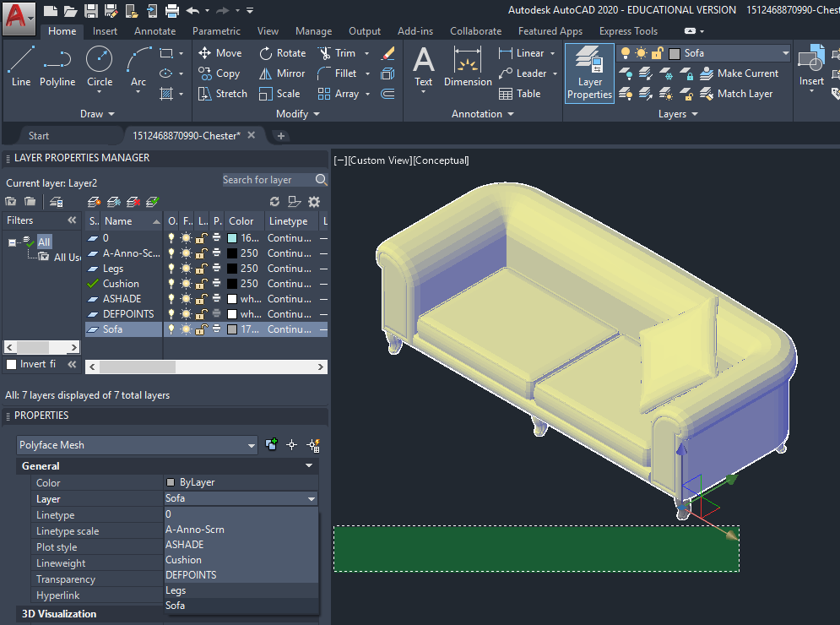
Task: Toggle the lightbulb for Legs layer
Action: click(172, 269)
